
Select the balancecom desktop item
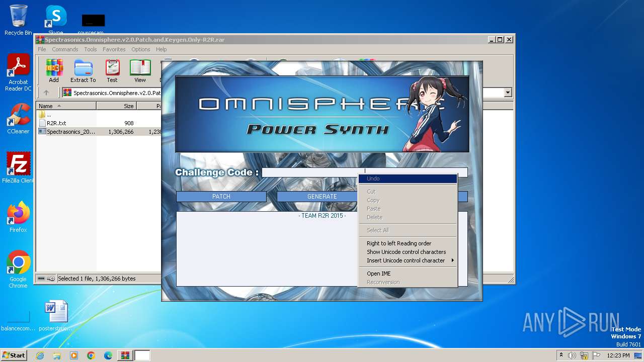coord(18,322)
